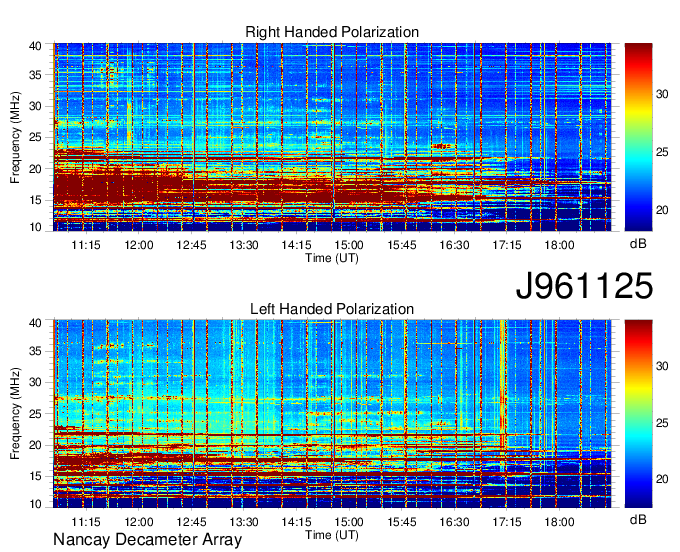Click the 30 dB mark on upper colorbar
680x552 pixels.
coord(662,94)
